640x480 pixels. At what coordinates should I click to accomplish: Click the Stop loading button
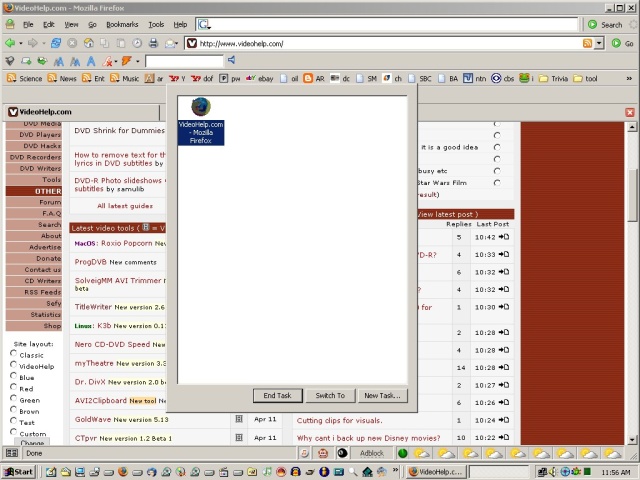pyautogui.click(x=72, y=43)
